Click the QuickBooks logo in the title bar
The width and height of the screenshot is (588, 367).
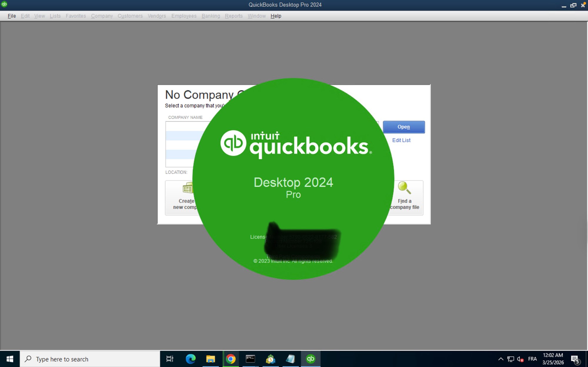tap(4, 4)
